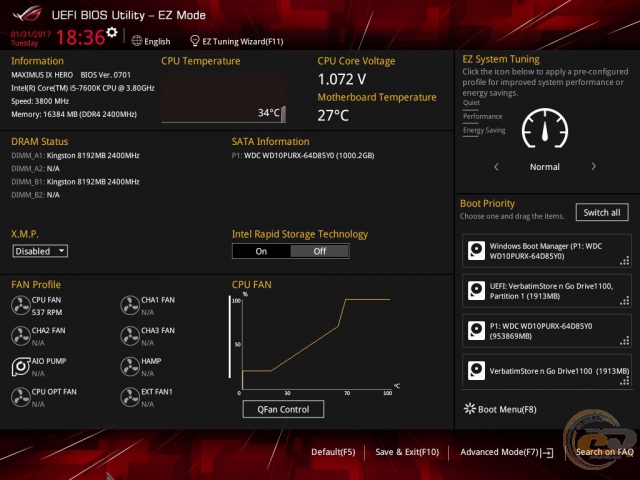Load Default(F5) settings

[x=333, y=452]
